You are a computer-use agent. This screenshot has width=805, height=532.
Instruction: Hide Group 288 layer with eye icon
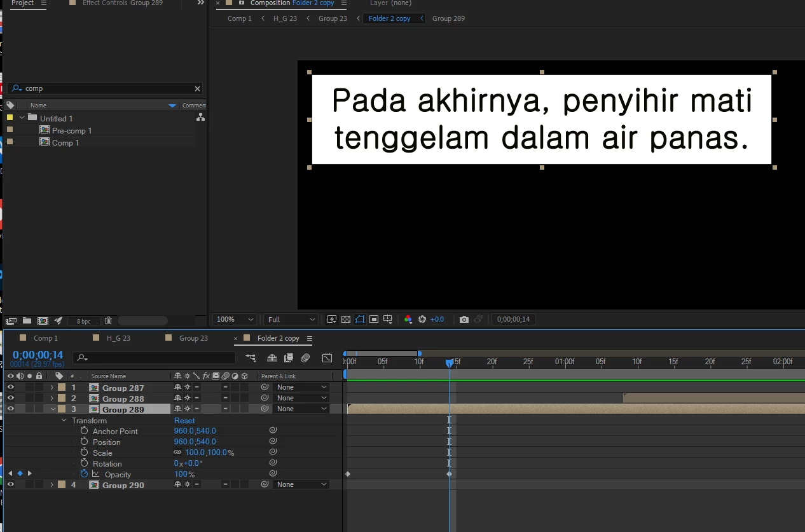click(10, 398)
